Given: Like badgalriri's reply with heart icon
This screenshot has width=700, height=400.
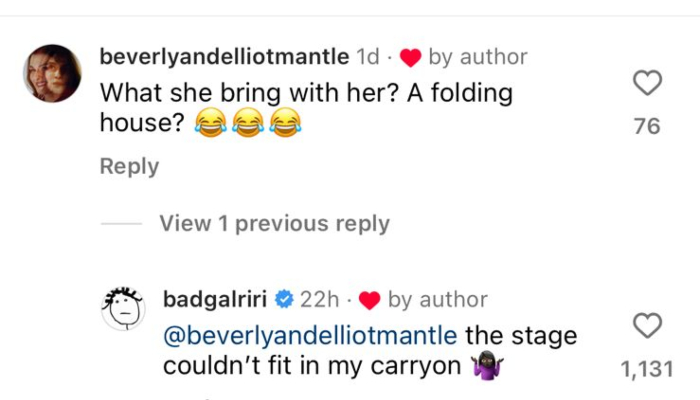Looking at the screenshot, I should 648,325.
